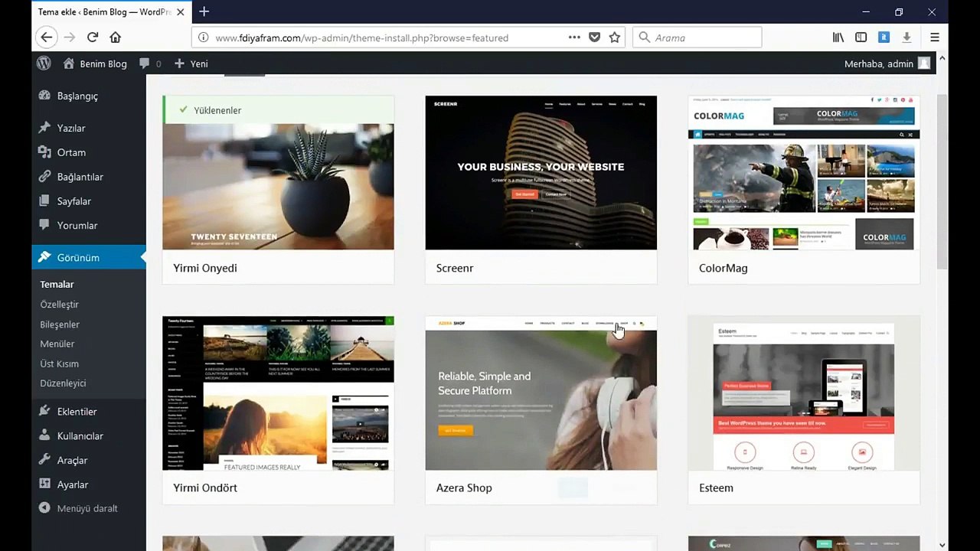Open Firefox hamburger menu

coord(935,37)
